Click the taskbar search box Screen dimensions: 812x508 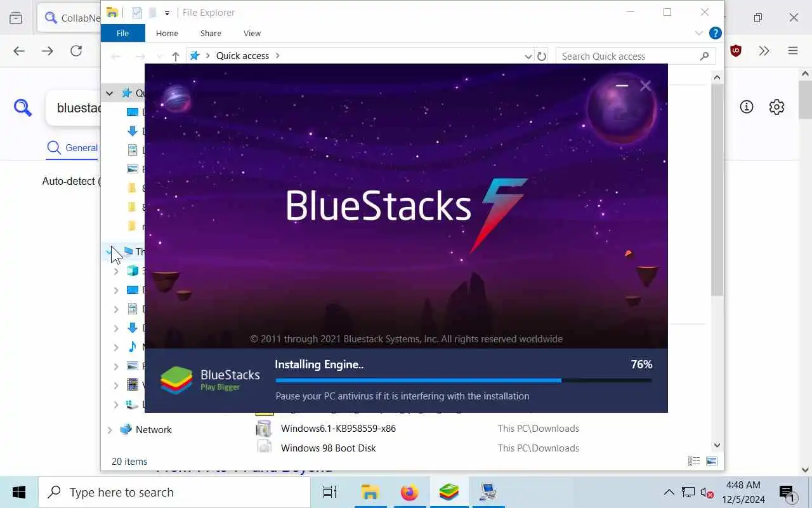point(174,492)
